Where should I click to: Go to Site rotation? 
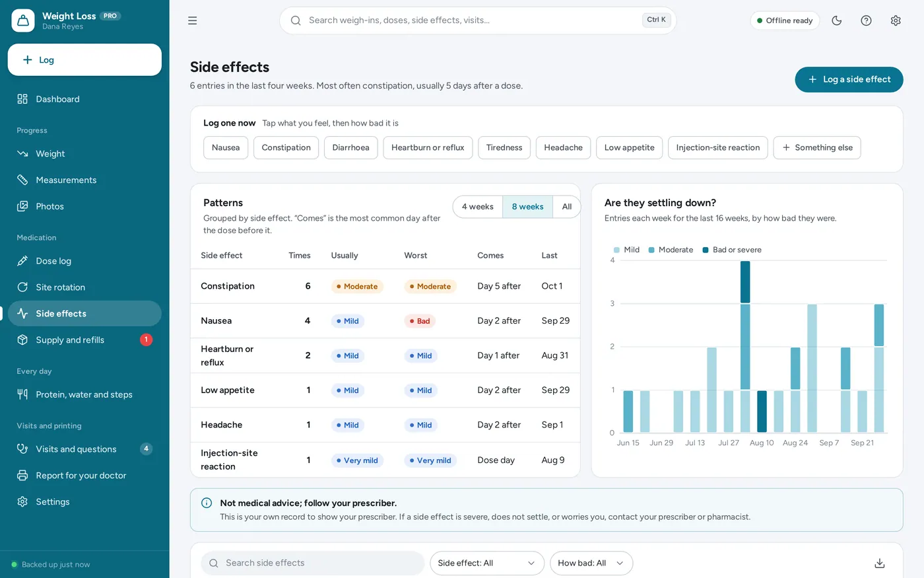click(84, 287)
